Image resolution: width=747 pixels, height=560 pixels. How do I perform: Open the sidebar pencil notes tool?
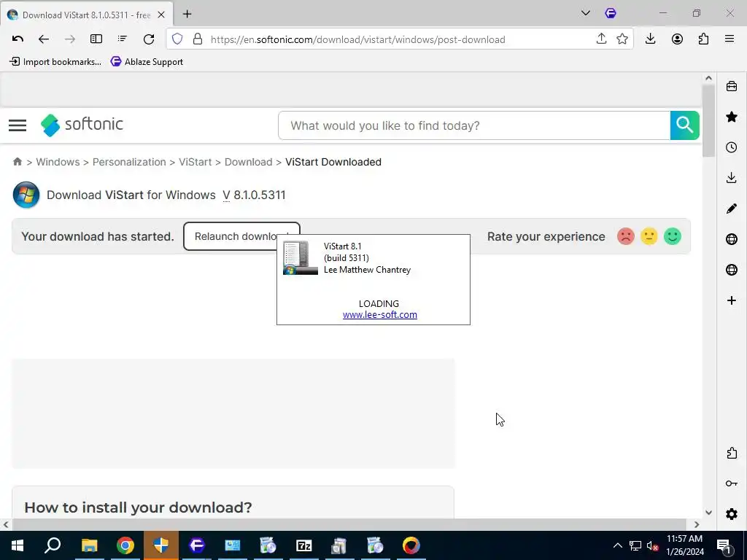[731, 209]
